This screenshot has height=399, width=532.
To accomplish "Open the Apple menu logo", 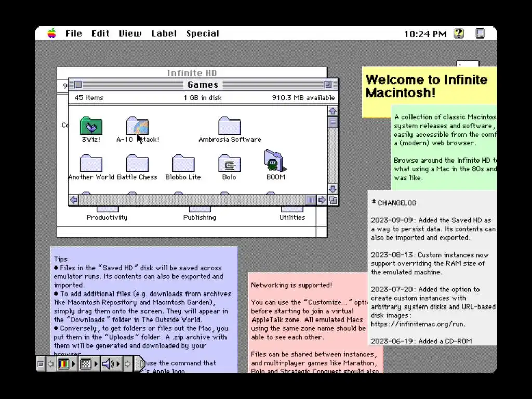I will point(51,33).
